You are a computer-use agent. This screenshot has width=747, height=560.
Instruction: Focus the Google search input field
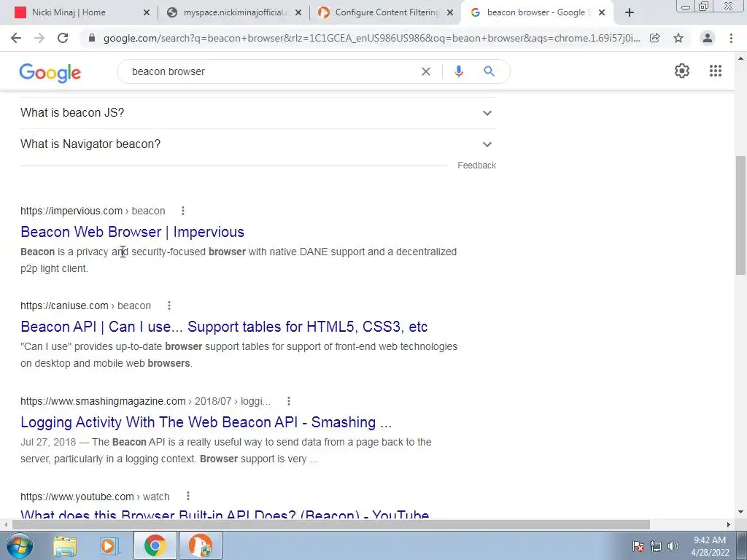coord(271,71)
